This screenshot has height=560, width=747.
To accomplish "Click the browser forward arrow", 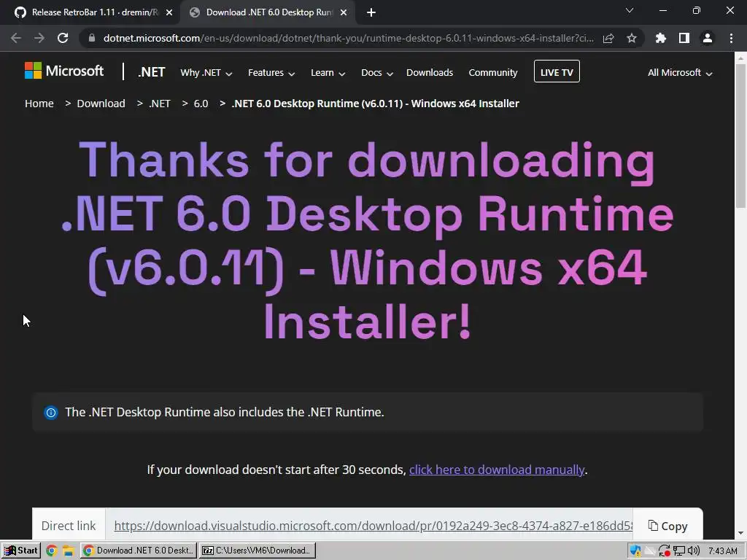I will pyautogui.click(x=39, y=38).
